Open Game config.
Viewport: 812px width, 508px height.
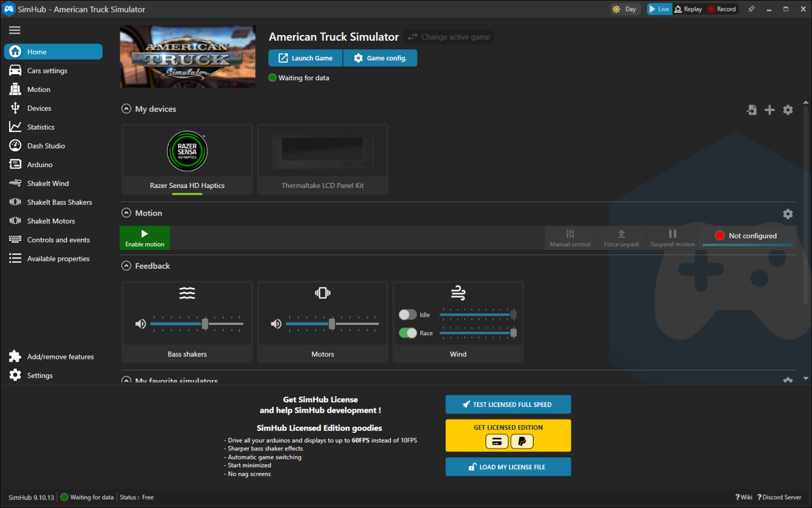(x=380, y=58)
